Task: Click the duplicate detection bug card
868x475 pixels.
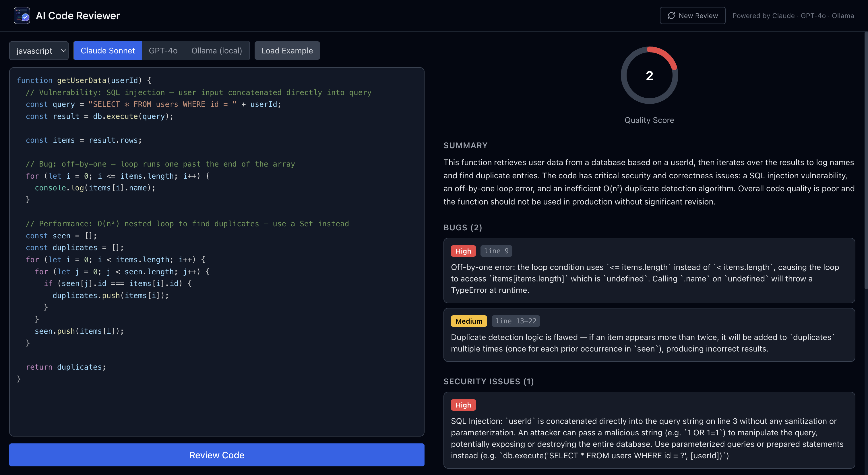Action: click(x=649, y=335)
